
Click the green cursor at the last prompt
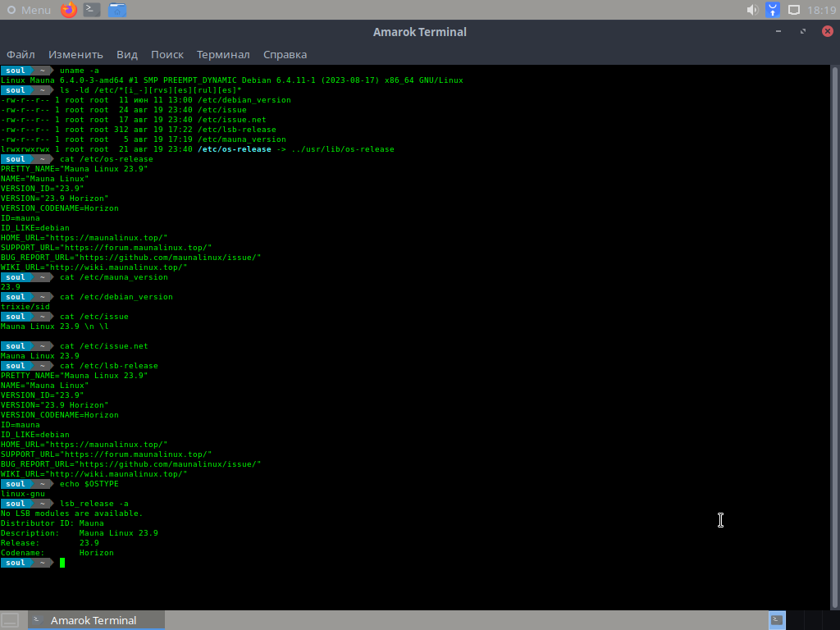pyautogui.click(x=62, y=563)
